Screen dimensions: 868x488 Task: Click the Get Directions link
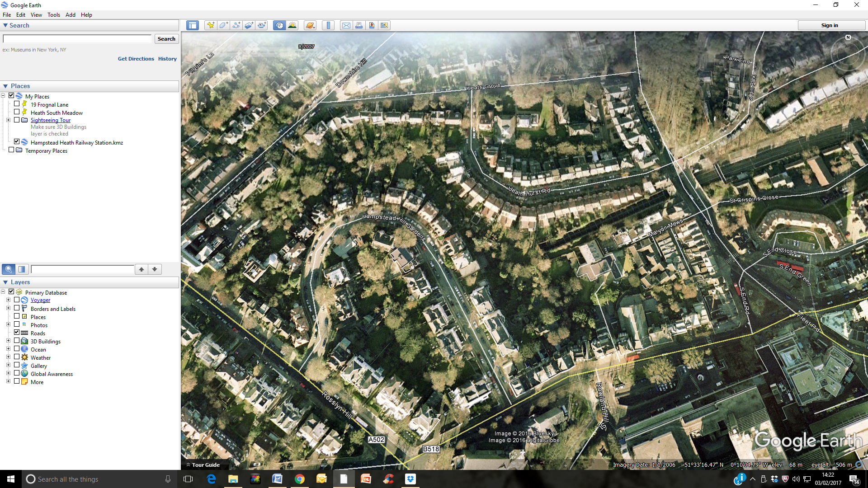point(136,59)
